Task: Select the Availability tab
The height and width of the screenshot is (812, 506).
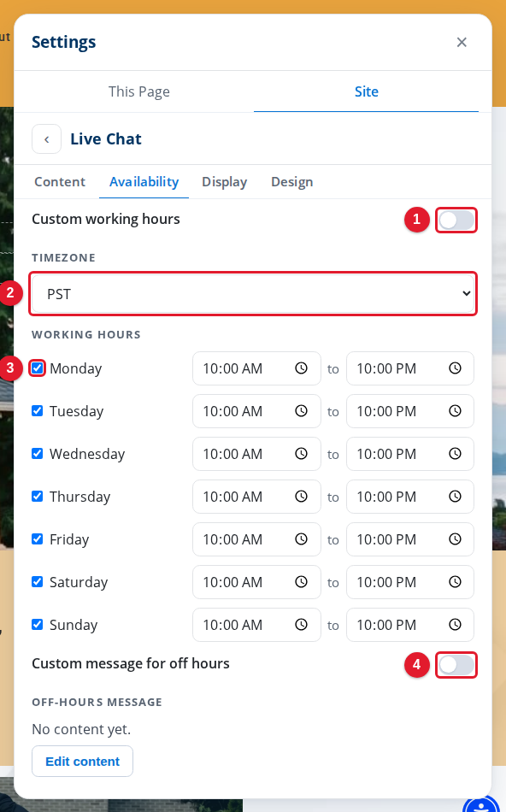Action: click(x=144, y=182)
